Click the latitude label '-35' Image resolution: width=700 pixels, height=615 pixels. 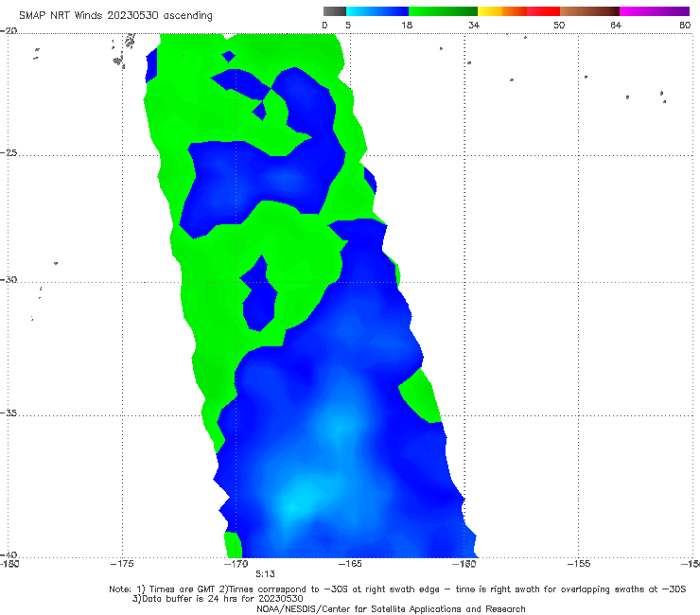pyautogui.click(x=9, y=413)
